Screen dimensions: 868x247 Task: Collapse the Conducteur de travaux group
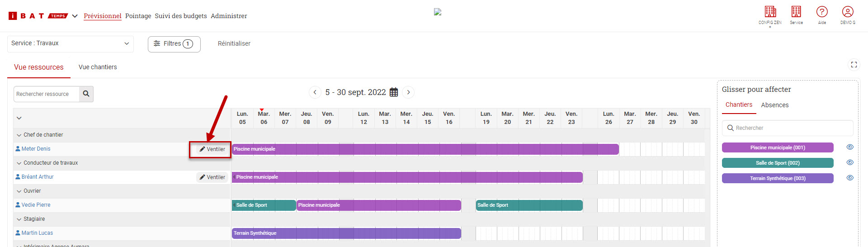(x=19, y=163)
